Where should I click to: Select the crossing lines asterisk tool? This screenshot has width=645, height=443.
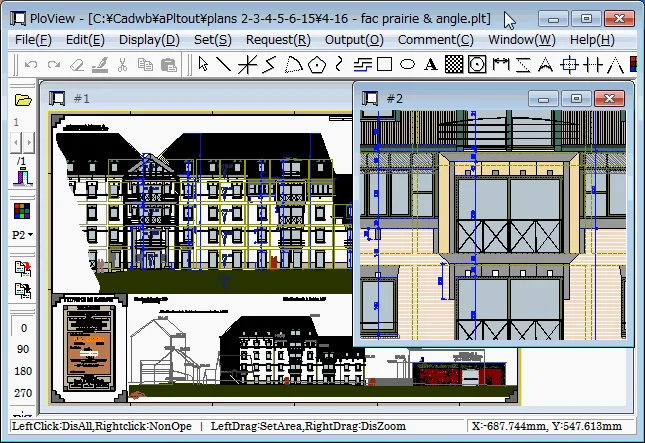click(x=248, y=65)
